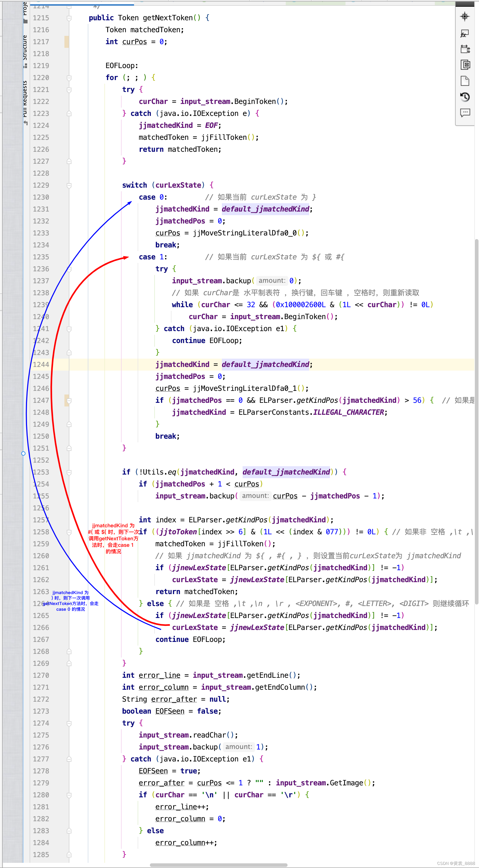Click 'jjMoveStringLiteralDfa0_0' on line 1233

(245, 233)
